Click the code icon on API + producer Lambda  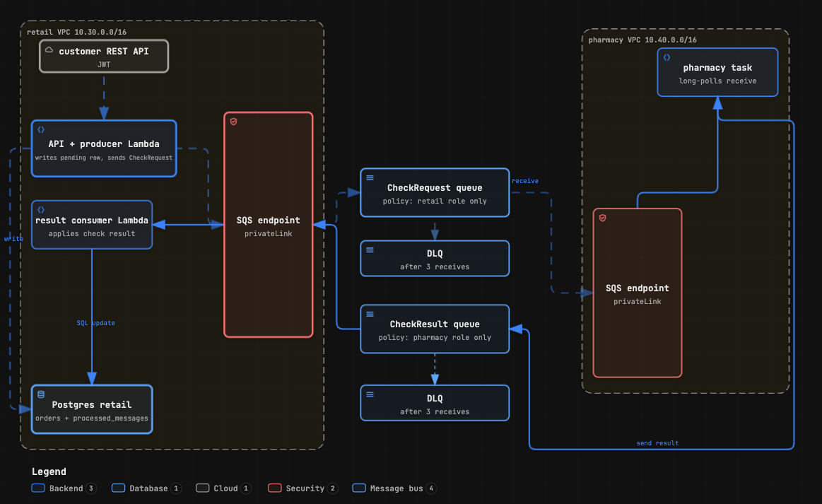point(41,129)
